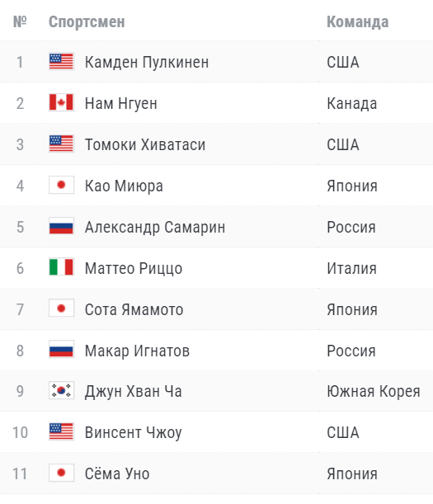The width and height of the screenshot is (433, 504).
Task: Open Сота Ямамото athlete entry
Action: click(134, 309)
